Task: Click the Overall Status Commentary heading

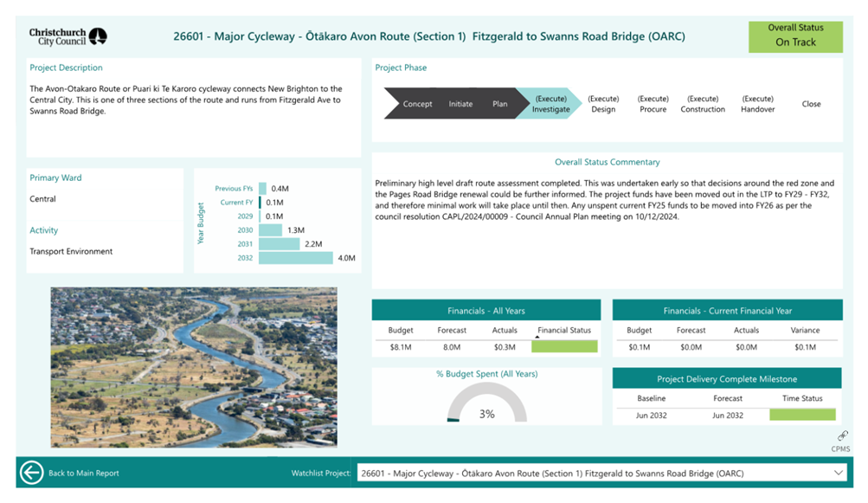Action: pyautogui.click(x=608, y=162)
